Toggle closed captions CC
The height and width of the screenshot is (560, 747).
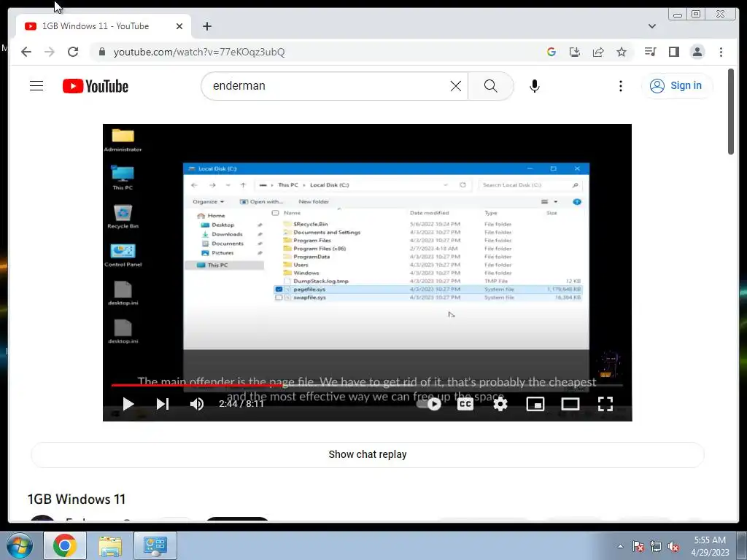coord(465,404)
